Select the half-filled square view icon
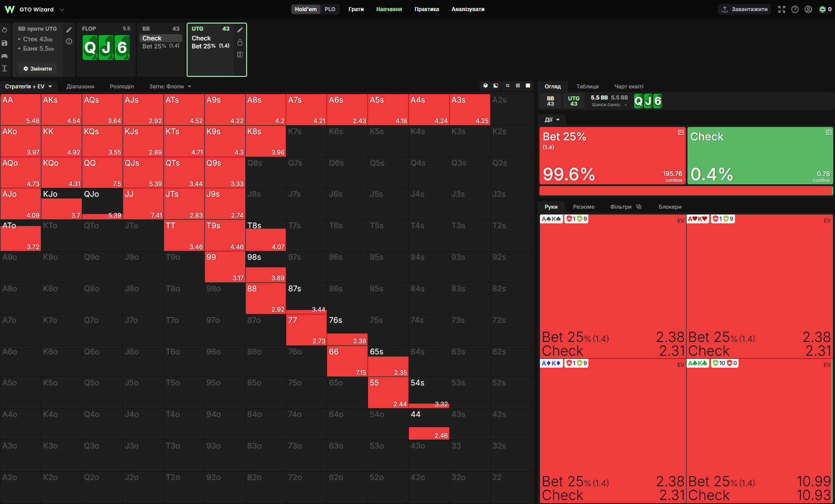Screen dimensions: 835x504 click(495, 86)
